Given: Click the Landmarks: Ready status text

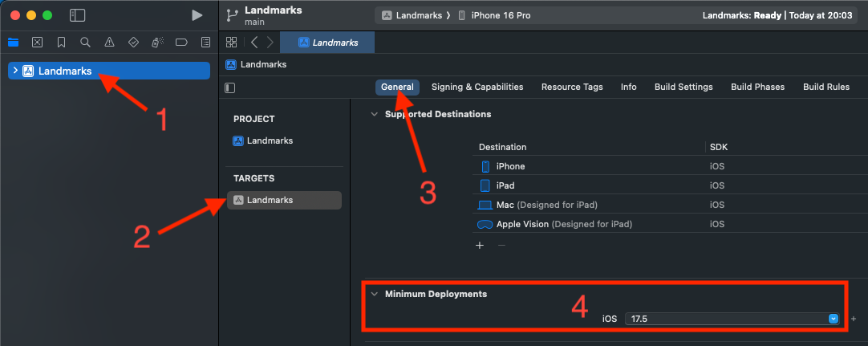Looking at the screenshot, I should 742,15.
